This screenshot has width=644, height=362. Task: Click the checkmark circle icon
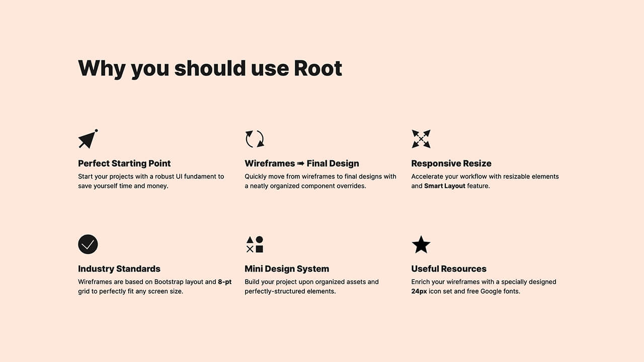(88, 244)
